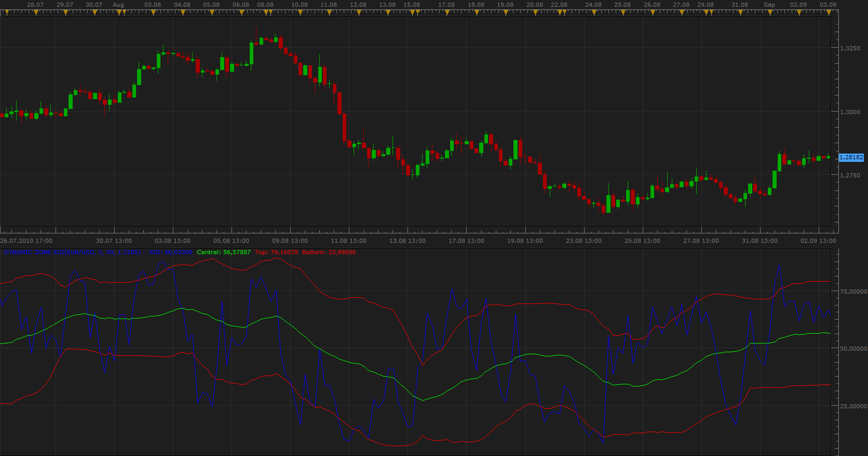Click the Sep label on the top axis
This screenshot has height=456, width=868.
769,5
